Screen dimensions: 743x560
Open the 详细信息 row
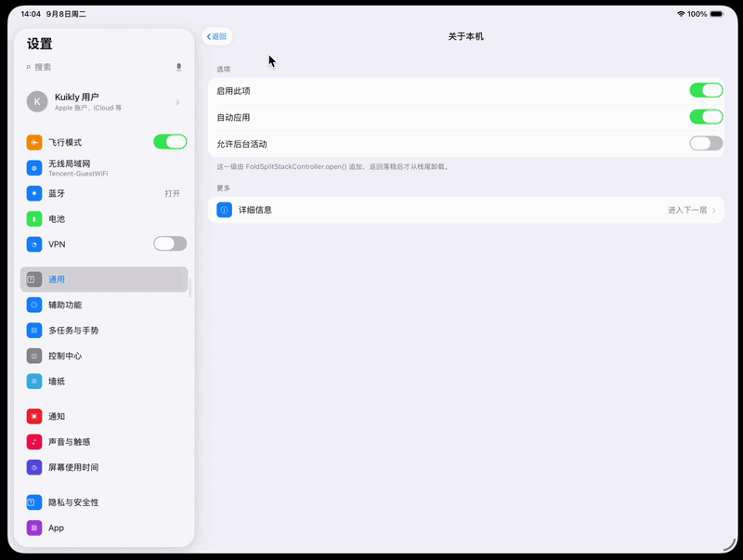466,210
